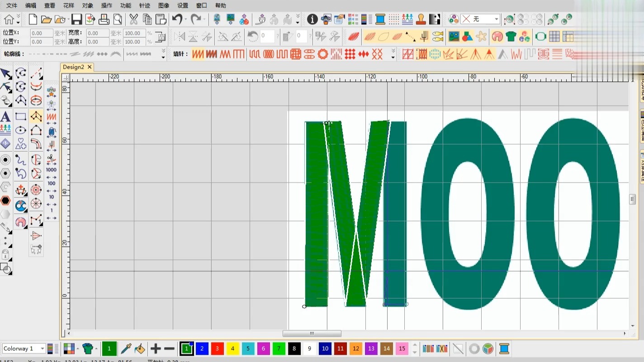Image resolution: width=644 pixels, height=362 pixels.
Task: Click the 宽度 width input field
Action: (98, 33)
